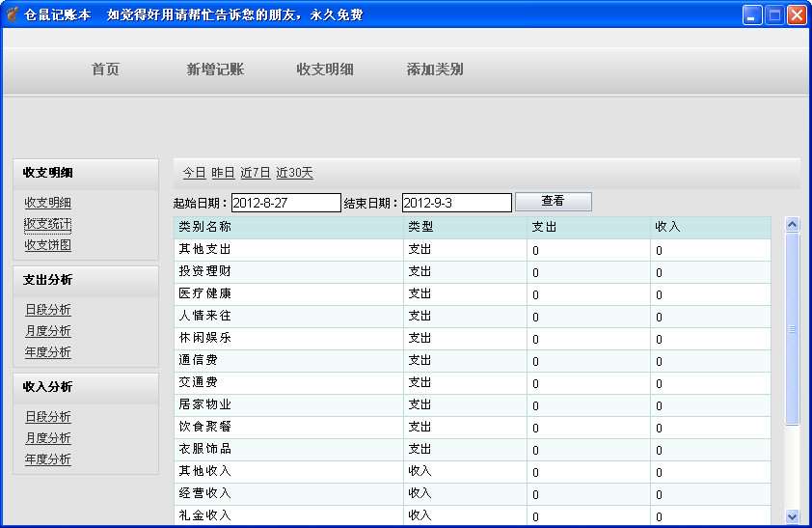Click the 结束日期 input field
Image resolution: width=812 pixels, height=528 pixels.
(x=457, y=203)
